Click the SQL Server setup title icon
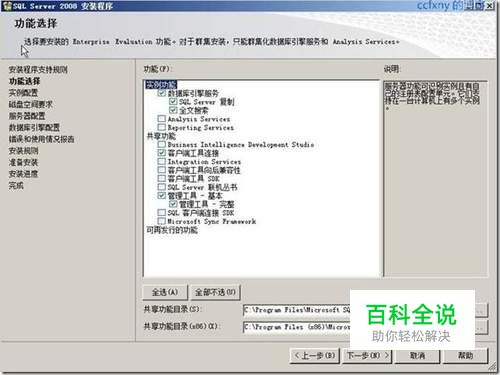The width and height of the screenshot is (500, 375). tap(7, 6)
